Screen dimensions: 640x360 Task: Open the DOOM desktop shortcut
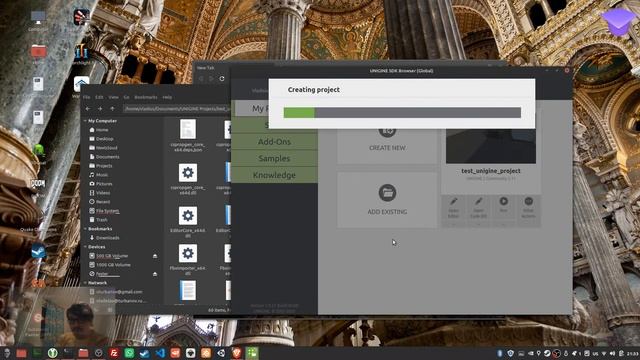point(38,184)
